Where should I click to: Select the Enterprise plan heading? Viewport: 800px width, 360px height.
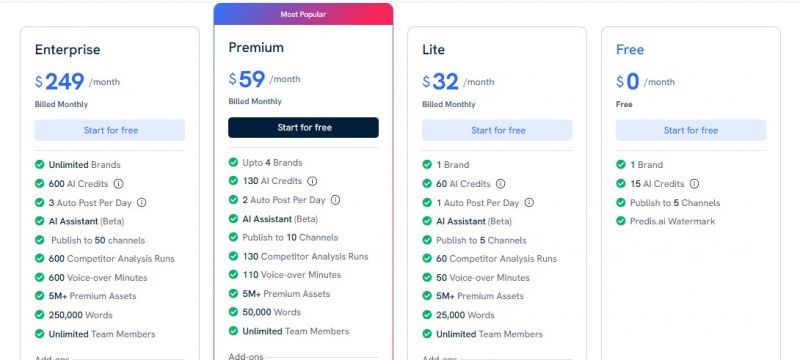click(67, 49)
